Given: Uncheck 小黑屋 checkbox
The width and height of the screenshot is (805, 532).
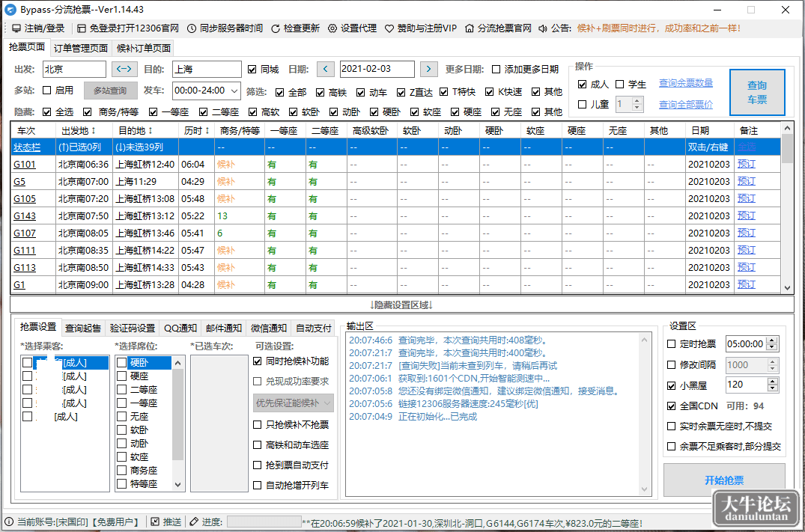Looking at the screenshot, I should pyautogui.click(x=671, y=386).
